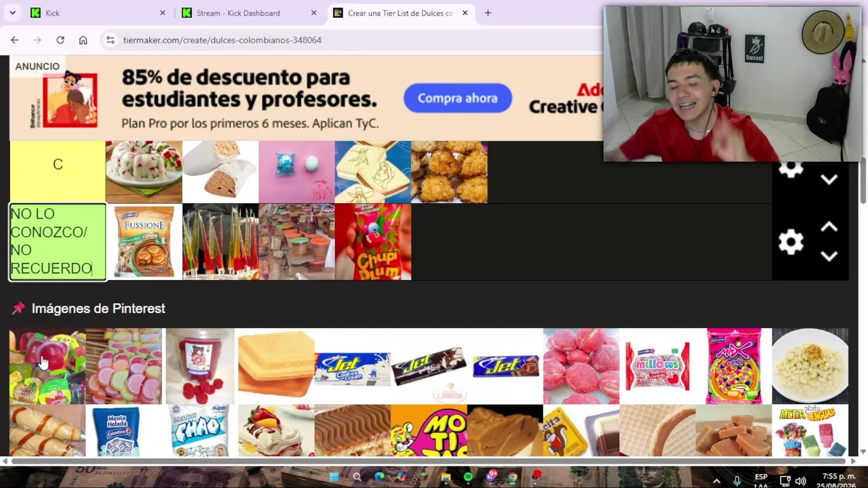Choose the strawberry cake slice image
Viewport: 868px width, 488px height.
[276, 430]
